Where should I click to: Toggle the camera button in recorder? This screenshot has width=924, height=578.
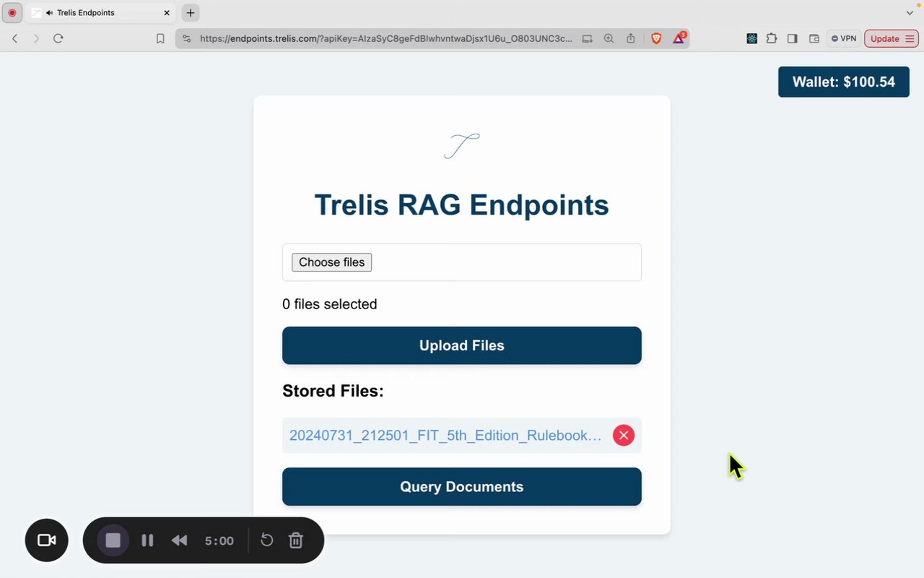point(47,540)
